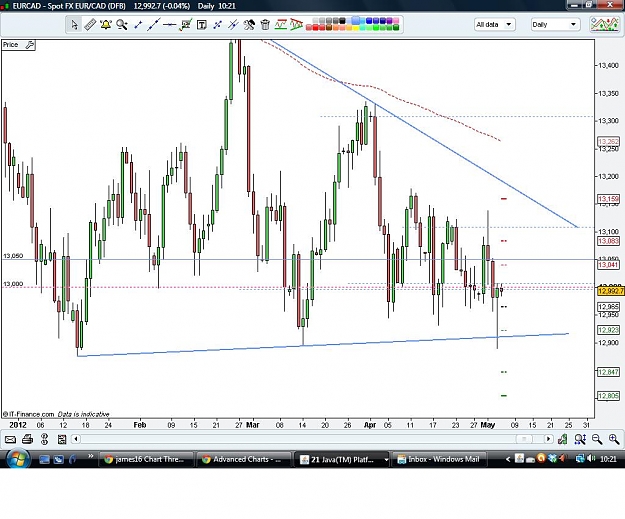Select the magnifier zoom tool in toolbar
This screenshot has width=625, height=519.
point(122,25)
